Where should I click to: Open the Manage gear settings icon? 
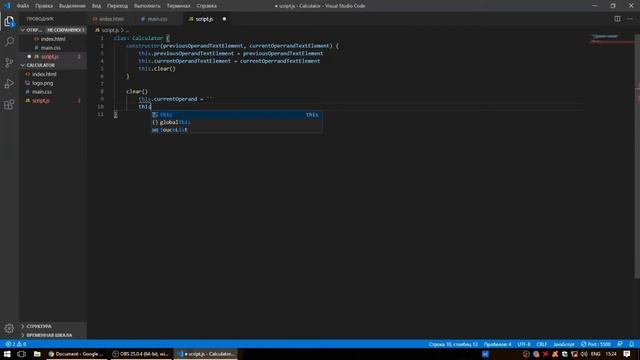tap(9, 328)
